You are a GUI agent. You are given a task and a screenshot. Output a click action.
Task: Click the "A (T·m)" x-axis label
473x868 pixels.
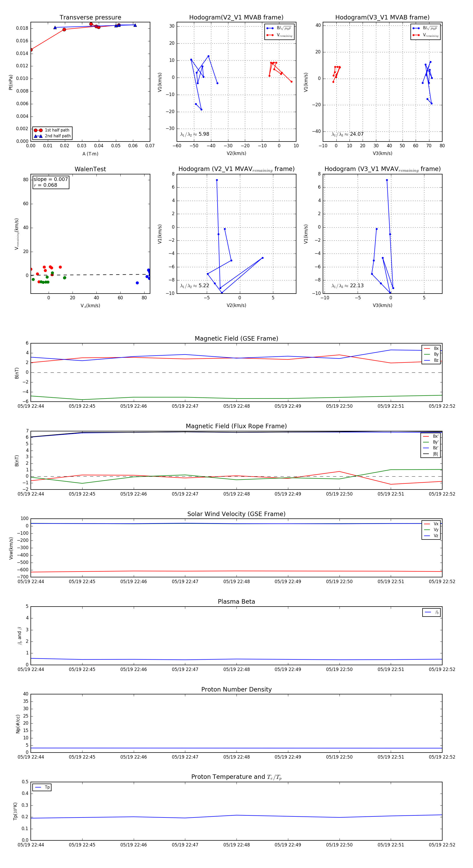pos(90,154)
